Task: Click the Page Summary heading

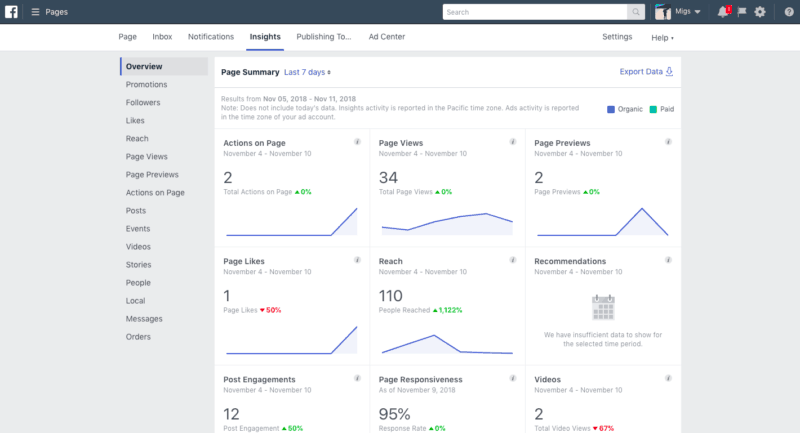Action: [250, 72]
